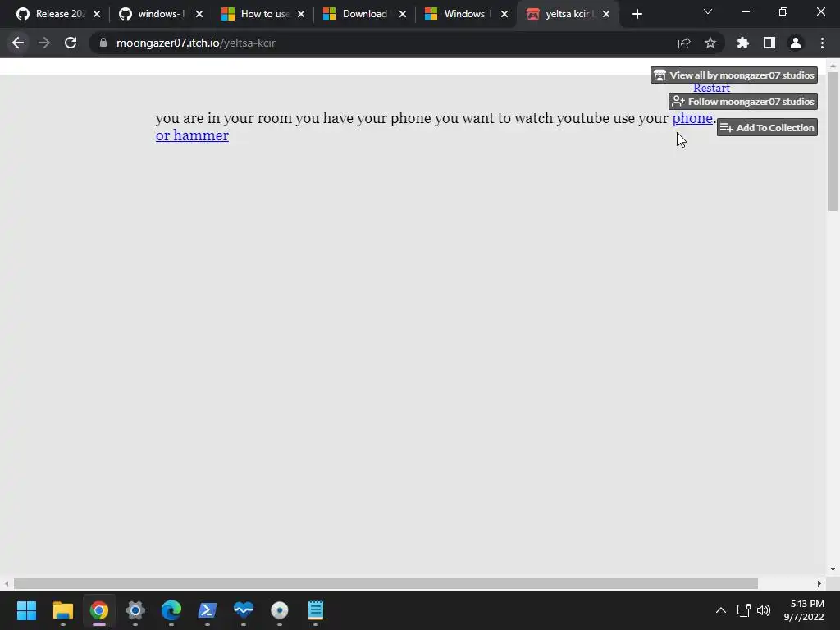
Task: Choose the phone link in the story
Action: pos(692,118)
